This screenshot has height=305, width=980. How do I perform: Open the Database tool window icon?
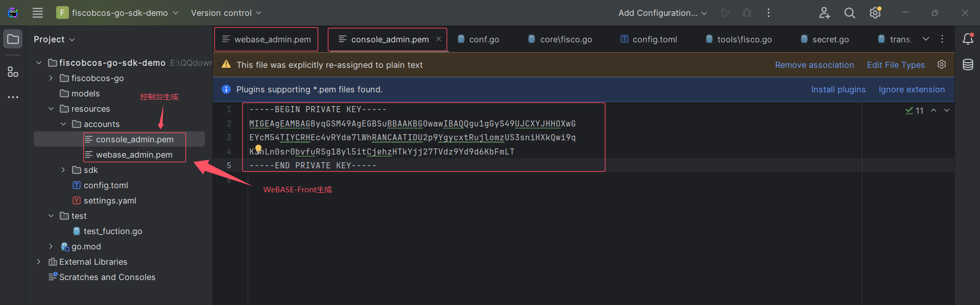968,65
